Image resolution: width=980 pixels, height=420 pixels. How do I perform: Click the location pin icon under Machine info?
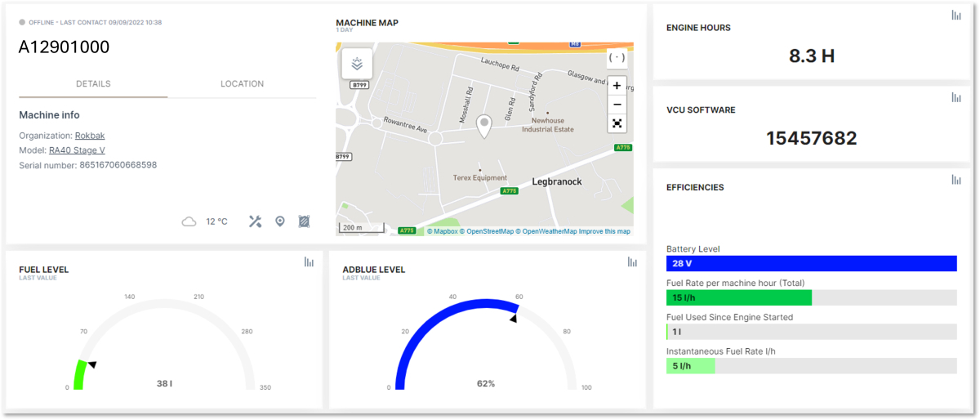(x=280, y=221)
